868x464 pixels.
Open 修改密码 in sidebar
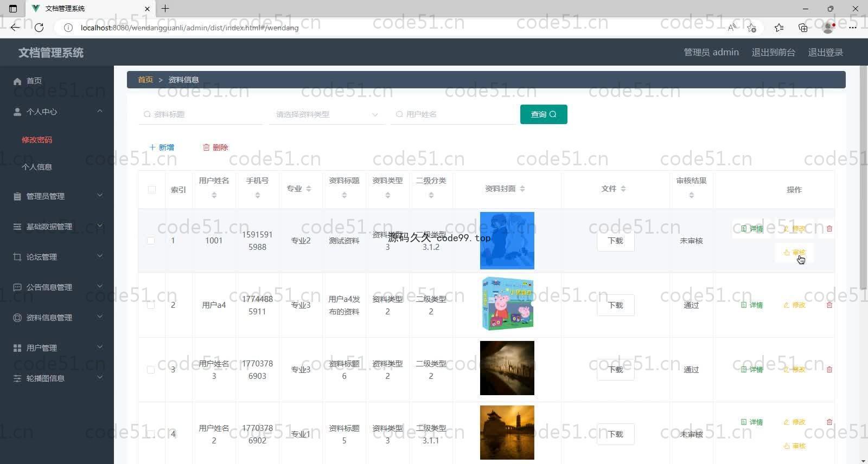[x=37, y=140]
